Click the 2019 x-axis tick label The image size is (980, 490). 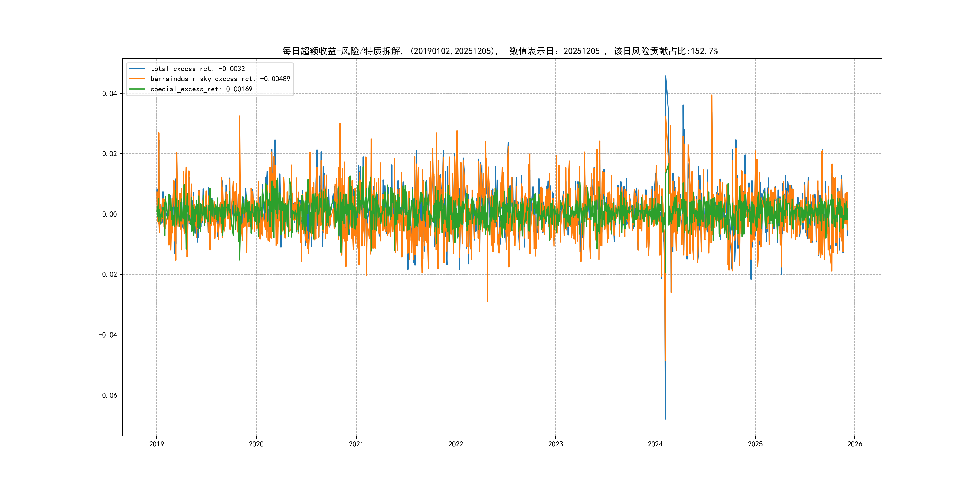pos(156,444)
